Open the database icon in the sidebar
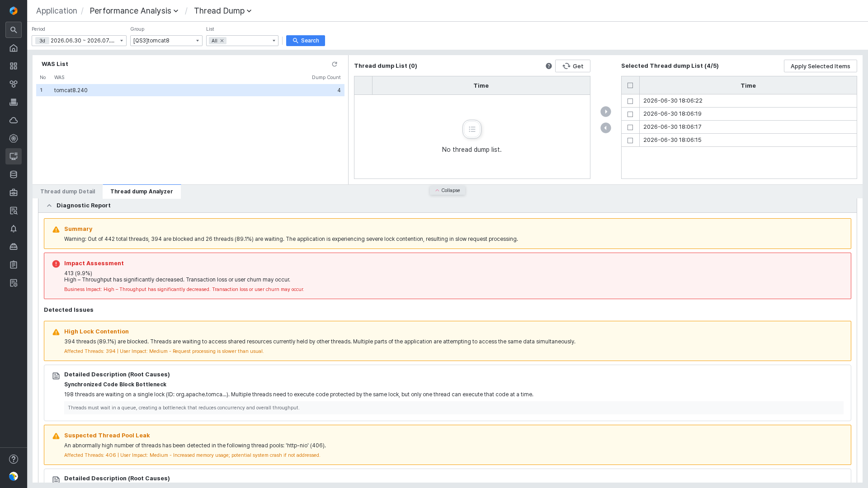Screen dimensions: 868x488 tap(14, 174)
